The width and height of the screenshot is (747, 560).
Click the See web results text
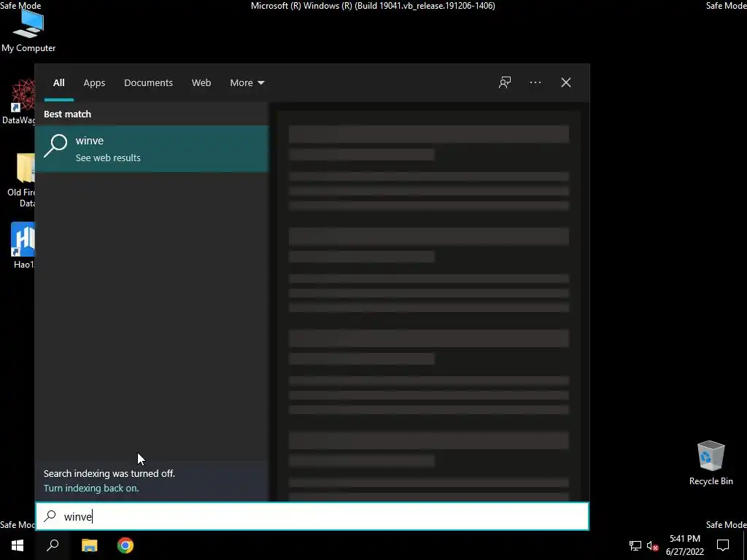pos(108,157)
